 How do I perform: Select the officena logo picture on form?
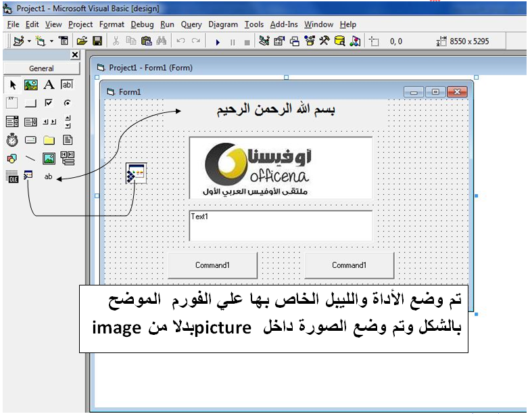tap(281, 168)
